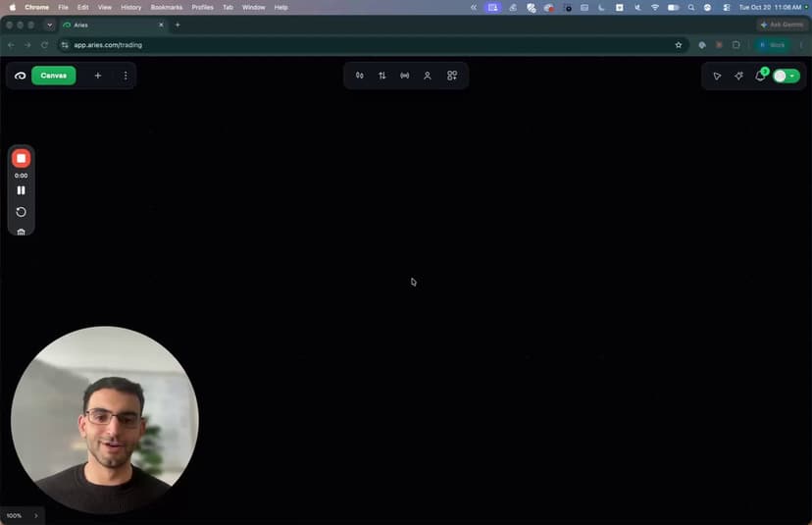Open the notifications bell
Viewport: 812px width, 525px height.
pyautogui.click(x=760, y=77)
